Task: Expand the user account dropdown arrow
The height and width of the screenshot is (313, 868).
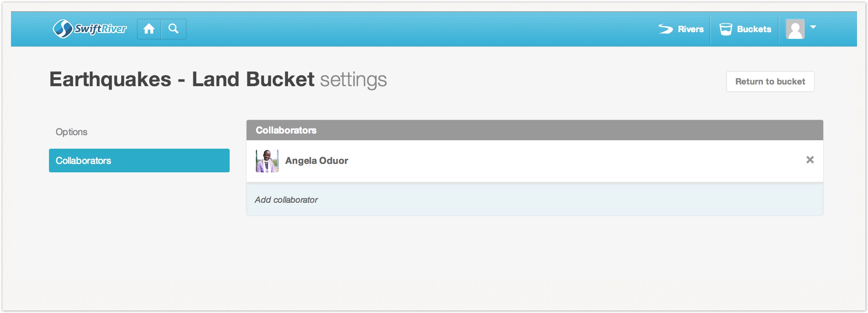Action: pos(814,27)
